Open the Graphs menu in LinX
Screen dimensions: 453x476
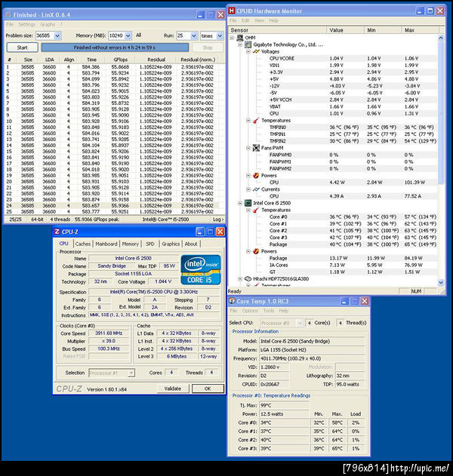(x=48, y=24)
